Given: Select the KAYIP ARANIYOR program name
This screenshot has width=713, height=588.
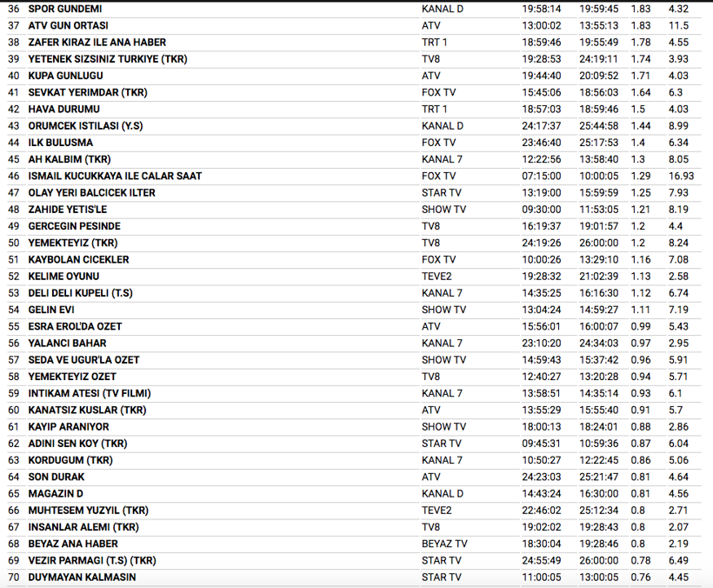Looking at the screenshot, I should point(69,427).
